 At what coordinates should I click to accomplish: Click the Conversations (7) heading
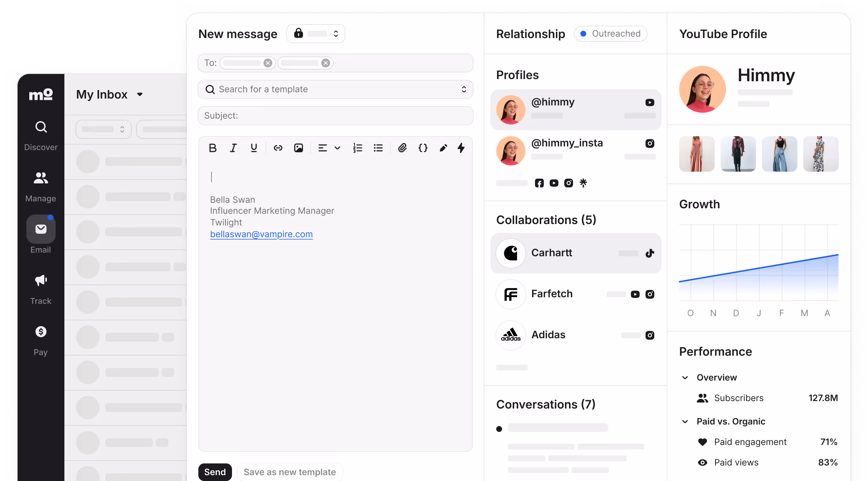pyautogui.click(x=546, y=404)
